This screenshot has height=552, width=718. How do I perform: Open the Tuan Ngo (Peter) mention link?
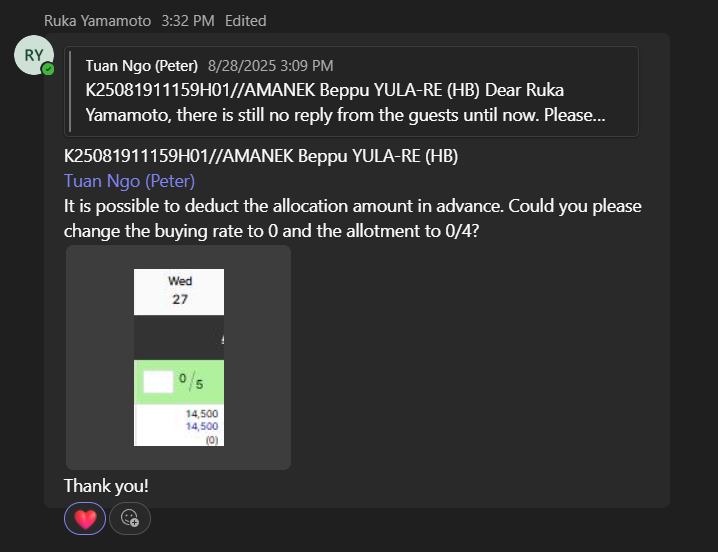(x=129, y=181)
